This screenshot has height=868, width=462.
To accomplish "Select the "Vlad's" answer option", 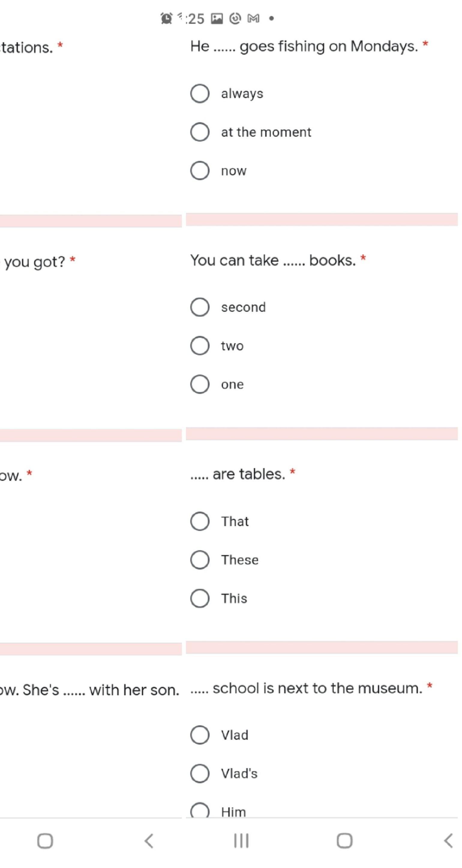I will [200, 773].
